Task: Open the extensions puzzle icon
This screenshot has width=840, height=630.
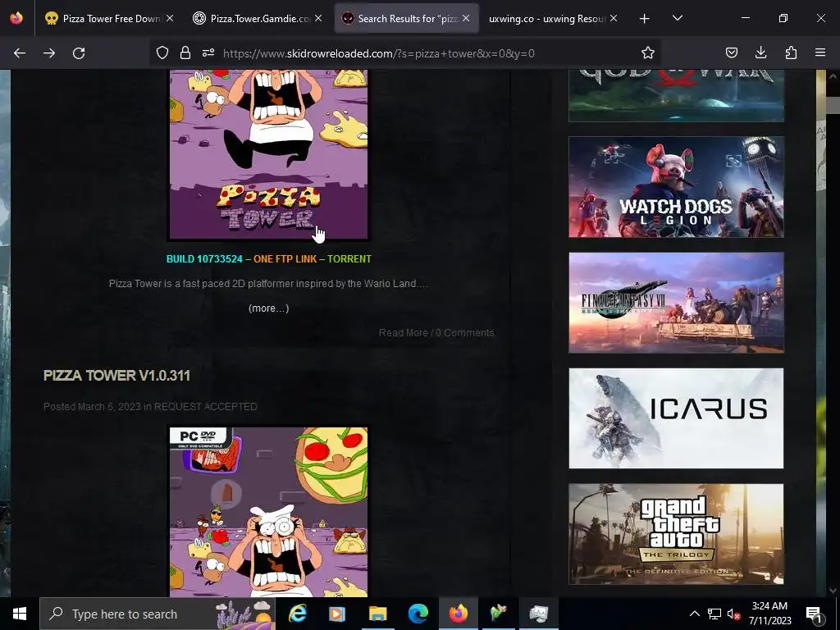Action: click(x=791, y=52)
